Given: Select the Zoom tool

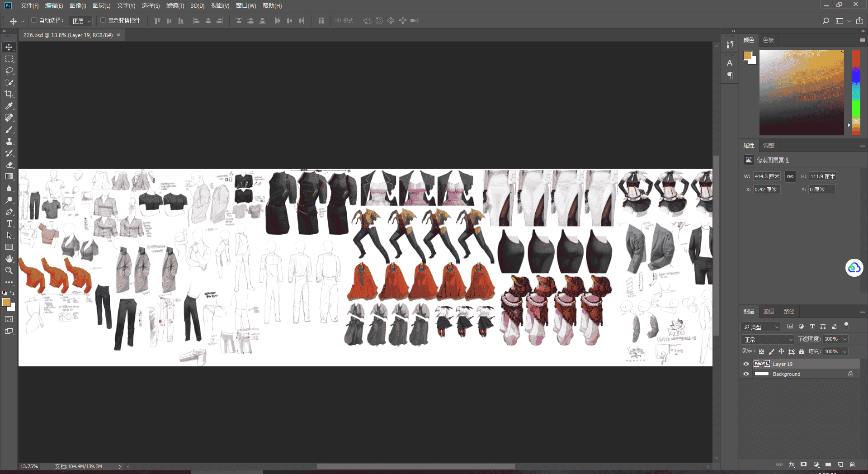Looking at the screenshot, I should (x=9, y=270).
